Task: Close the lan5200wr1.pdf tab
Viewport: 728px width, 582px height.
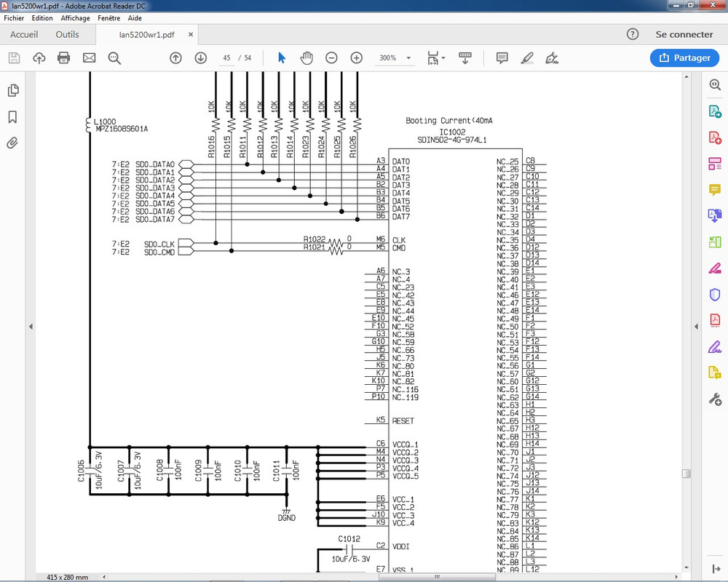Action: (x=190, y=34)
